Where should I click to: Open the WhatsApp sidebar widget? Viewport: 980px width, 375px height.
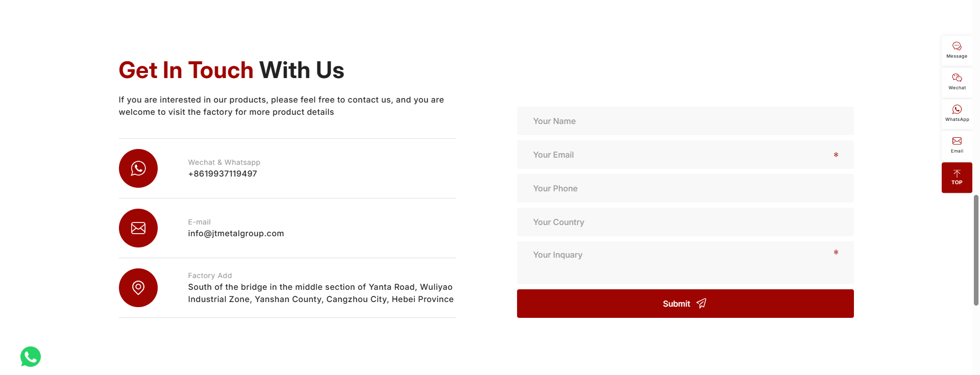pos(957,113)
